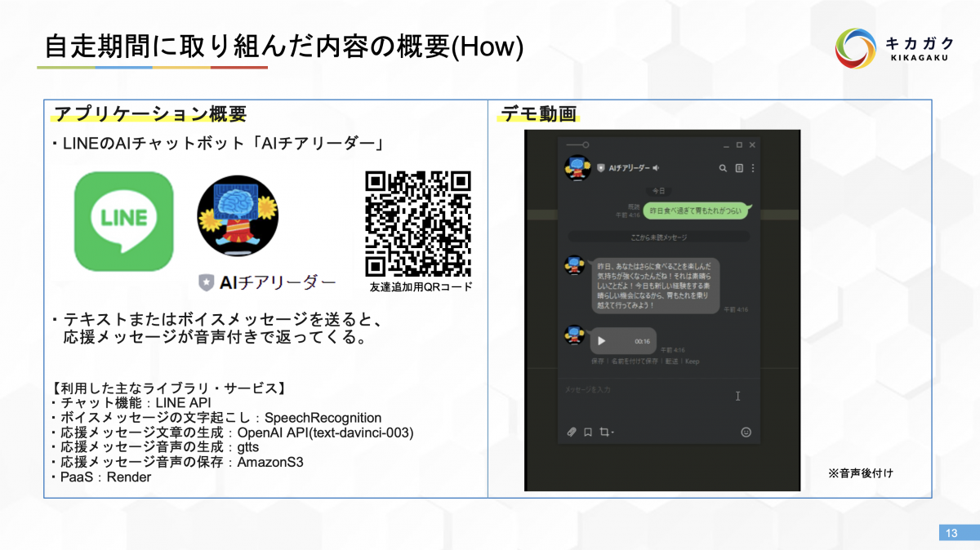980x550 pixels.
Task: Maximize the LINE chat window
Action: [x=739, y=145]
